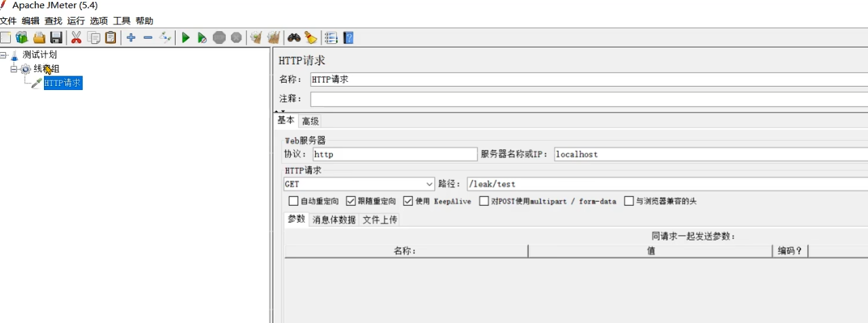The height and width of the screenshot is (323, 868).
Task: Click the Clear results broom icon
Action: coord(256,38)
